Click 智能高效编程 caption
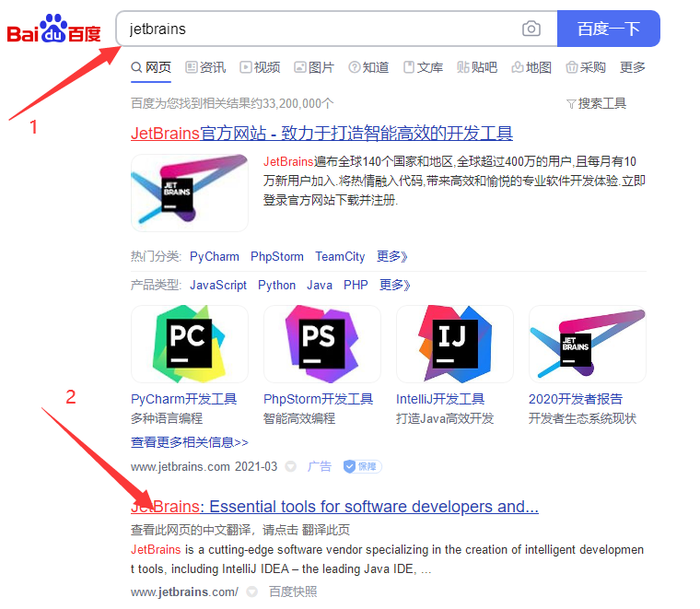The image size is (700, 609). 299,418
